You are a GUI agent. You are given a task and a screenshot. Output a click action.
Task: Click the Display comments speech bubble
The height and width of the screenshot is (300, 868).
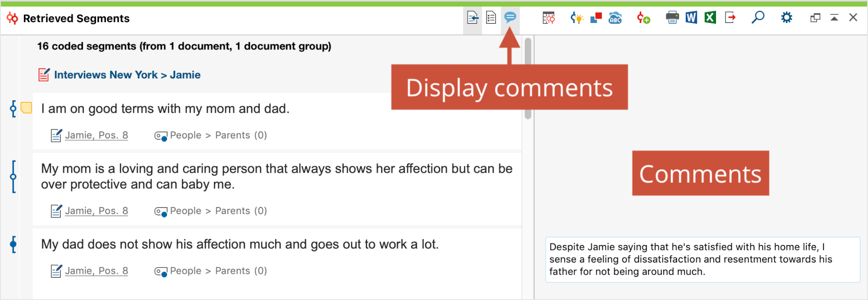(x=510, y=17)
